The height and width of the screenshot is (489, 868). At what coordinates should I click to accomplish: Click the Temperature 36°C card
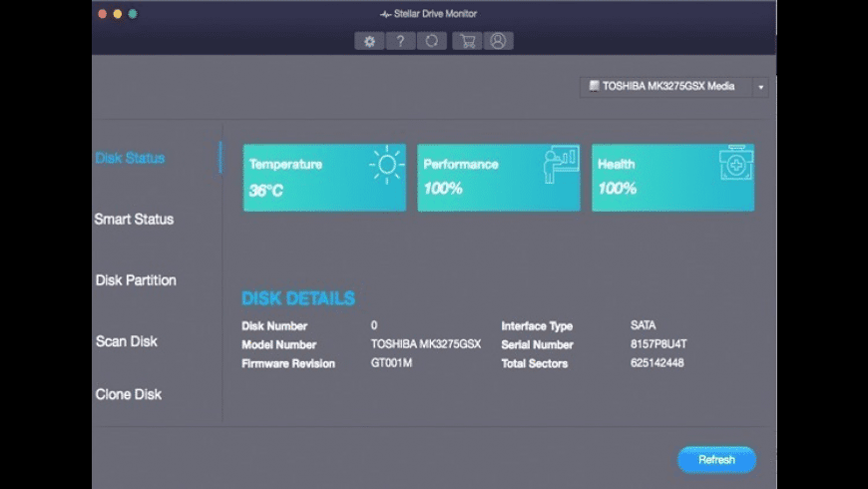pyautogui.click(x=324, y=178)
